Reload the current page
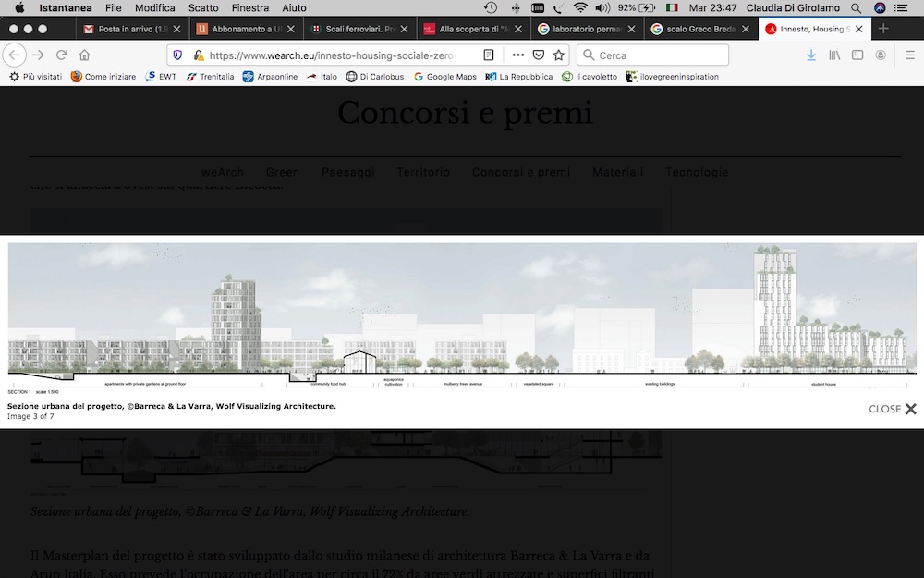This screenshot has width=924, height=578. (x=61, y=55)
